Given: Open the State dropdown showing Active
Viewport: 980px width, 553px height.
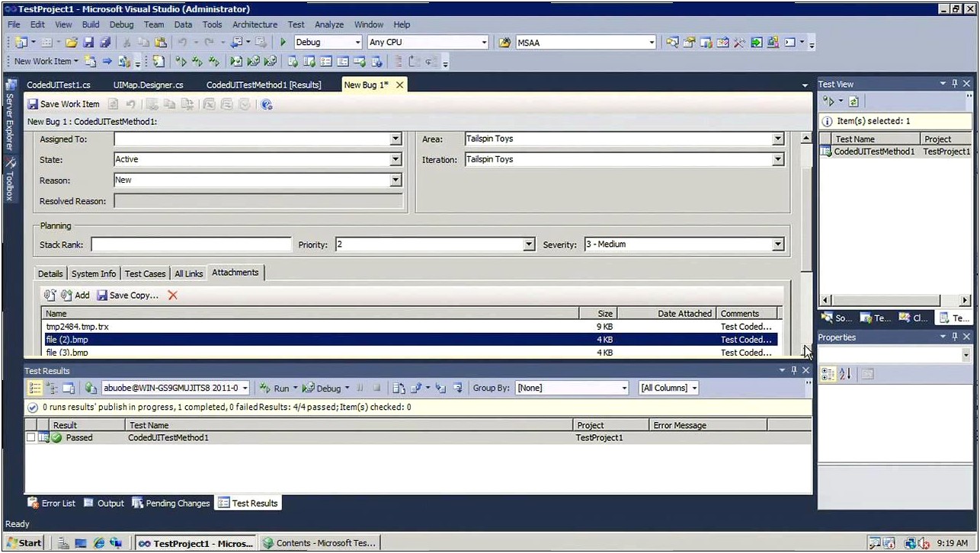Looking at the screenshot, I should pos(396,160).
